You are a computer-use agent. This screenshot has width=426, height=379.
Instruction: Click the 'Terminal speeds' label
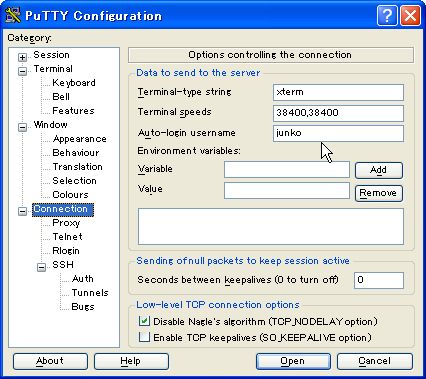[x=175, y=112]
